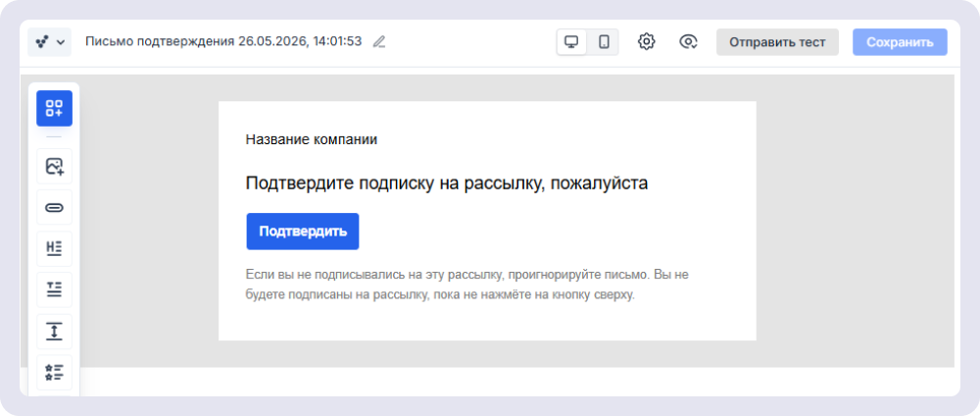This screenshot has height=416, width=980.
Task: Open the add blocks panel
Action: 54,108
